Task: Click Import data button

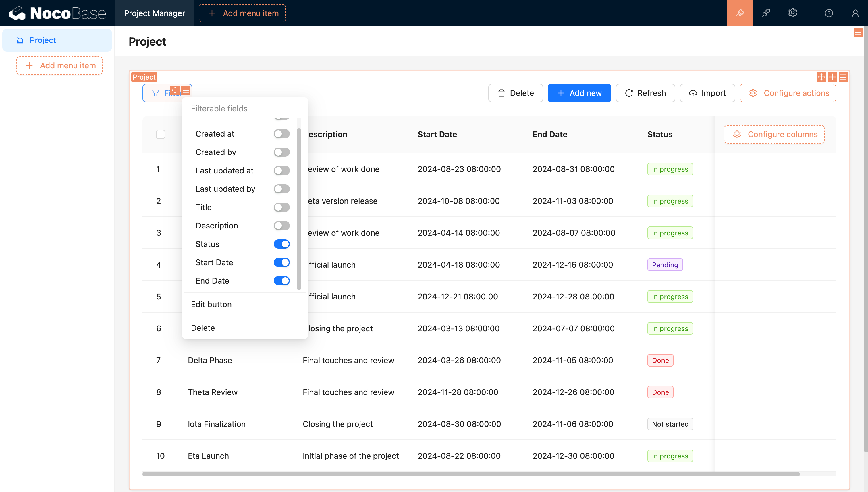Action: click(x=707, y=92)
